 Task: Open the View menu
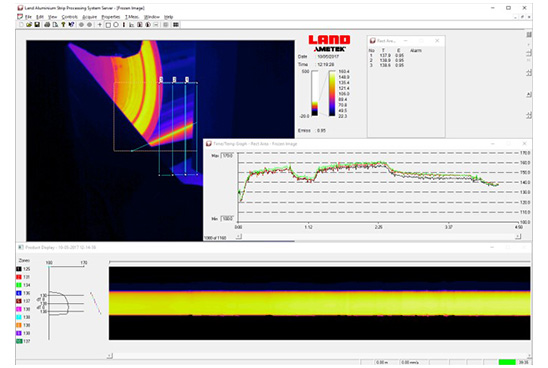click(x=52, y=17)
